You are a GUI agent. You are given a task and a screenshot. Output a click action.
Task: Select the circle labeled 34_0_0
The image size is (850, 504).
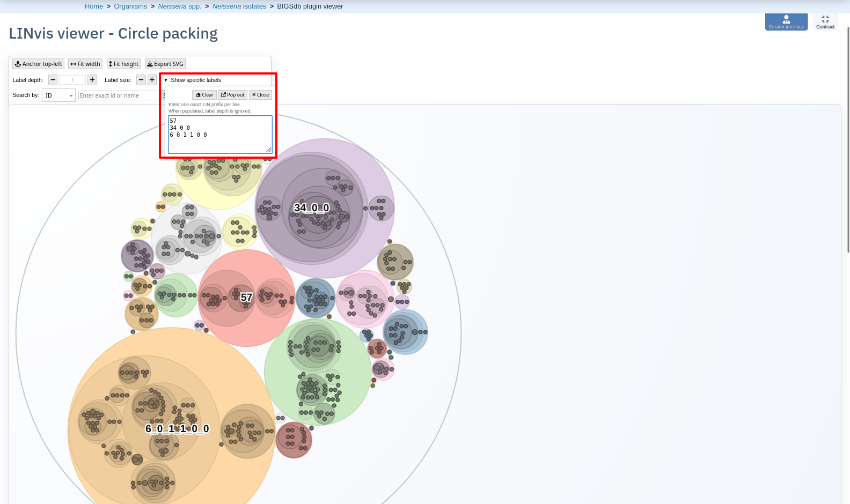point(311,208)
